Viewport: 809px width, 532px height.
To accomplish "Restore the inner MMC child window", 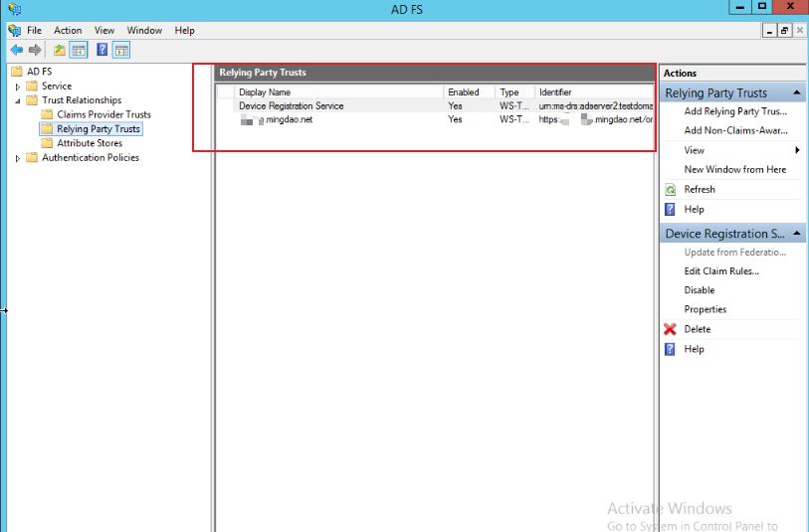I will click(784, 31).
